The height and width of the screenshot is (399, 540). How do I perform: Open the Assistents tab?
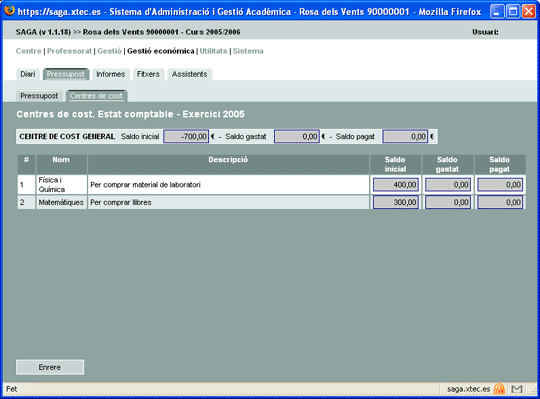(189, 74)
